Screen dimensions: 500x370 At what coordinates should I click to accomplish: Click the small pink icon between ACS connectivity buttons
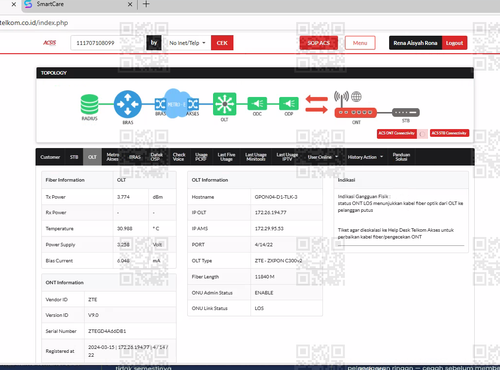pyautogui.click(x=423, y=134)
